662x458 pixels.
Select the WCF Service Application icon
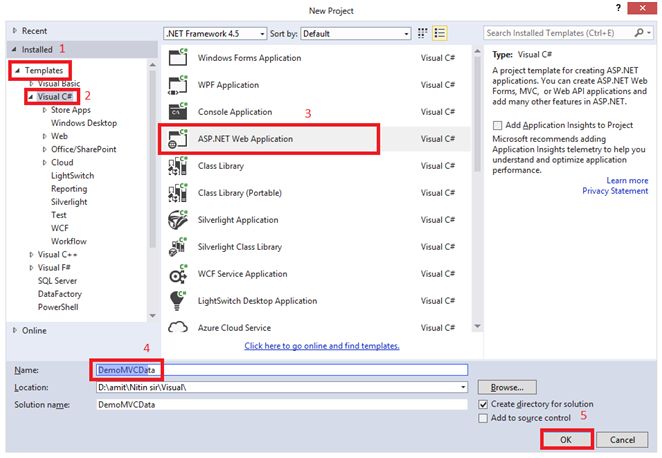pos(178,274)
